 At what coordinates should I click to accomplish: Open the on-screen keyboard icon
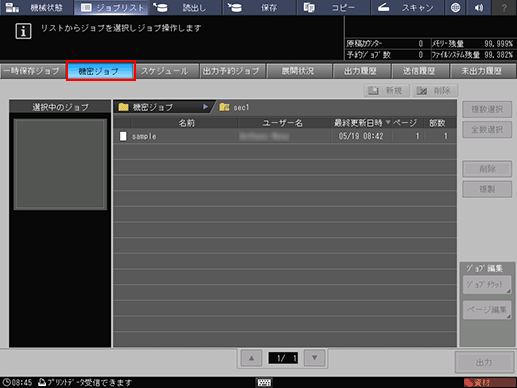tap(264, 382)
